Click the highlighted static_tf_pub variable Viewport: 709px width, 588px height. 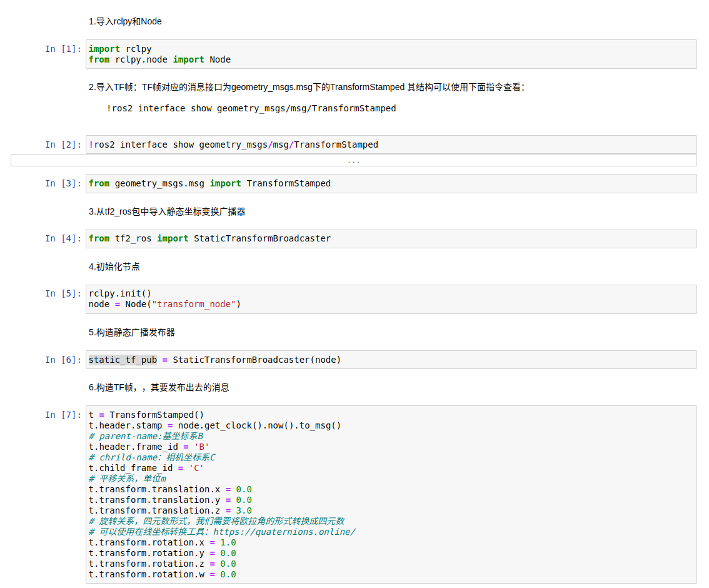click(123, 360)
